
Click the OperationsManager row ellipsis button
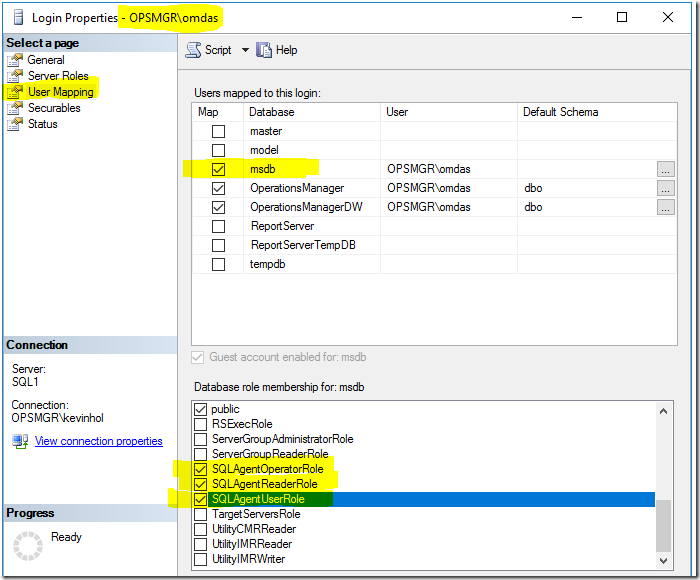[x=666, y=188]
